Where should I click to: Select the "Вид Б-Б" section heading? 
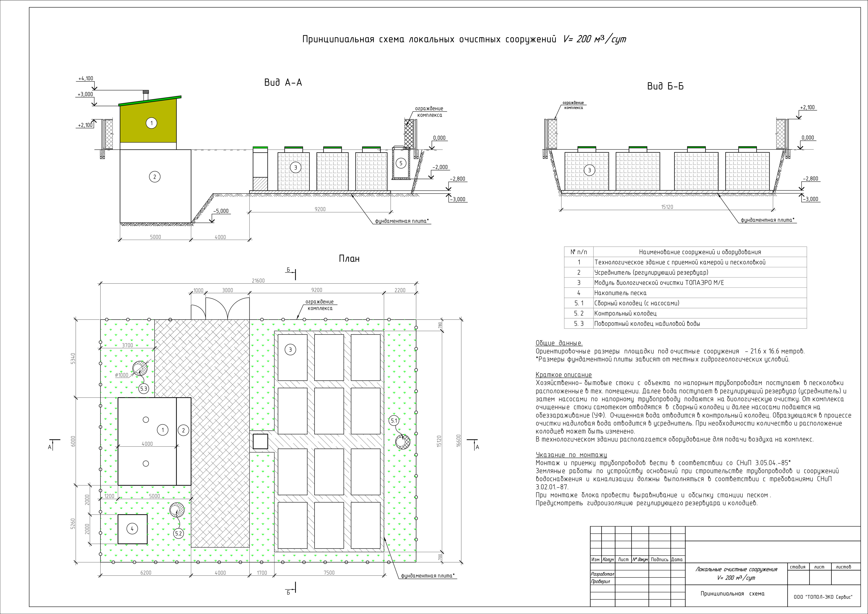665,86
